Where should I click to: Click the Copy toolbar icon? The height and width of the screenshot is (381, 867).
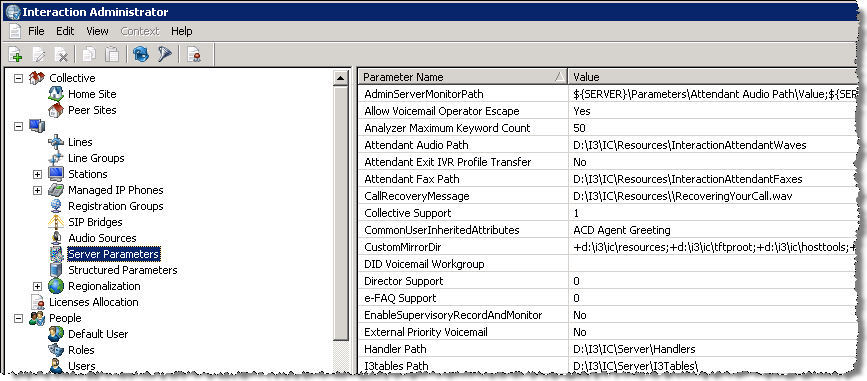(89, 54)
